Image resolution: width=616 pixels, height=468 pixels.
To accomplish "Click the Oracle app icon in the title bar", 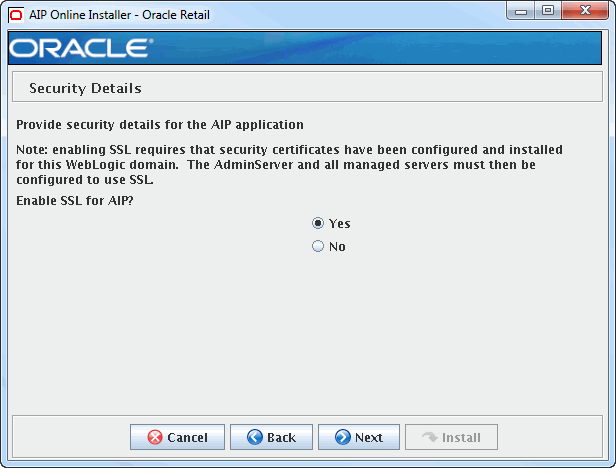I will click(x=16, y=15).
